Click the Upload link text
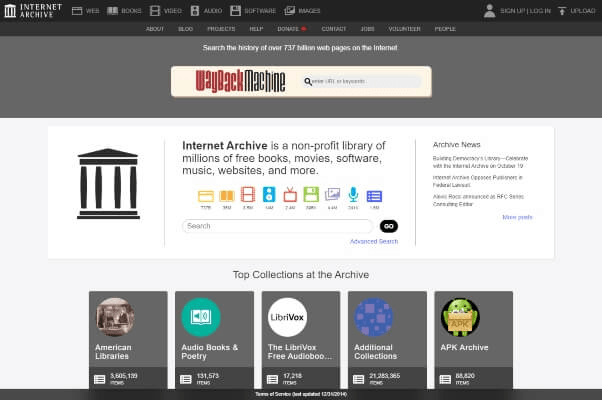Image resolution: width=602 pixels, height=400 pixels. click(x=583, y=11)
